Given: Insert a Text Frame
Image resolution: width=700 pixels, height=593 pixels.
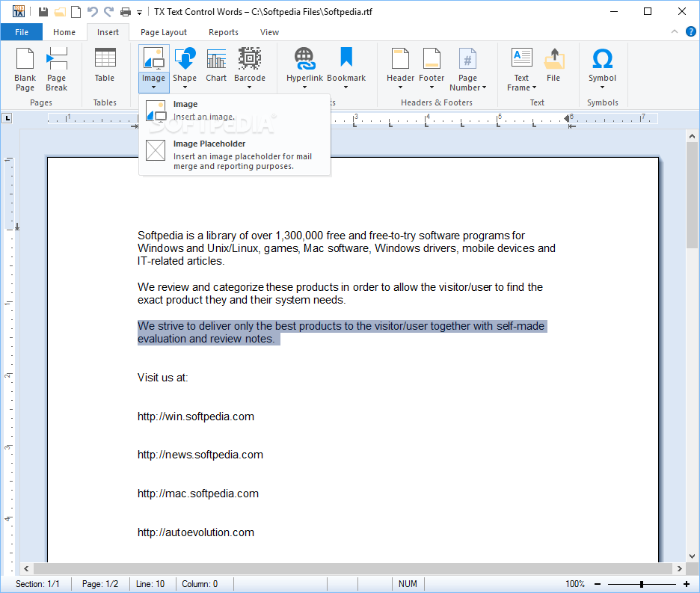Looking at the screenshot, I should tap(521, 70).
